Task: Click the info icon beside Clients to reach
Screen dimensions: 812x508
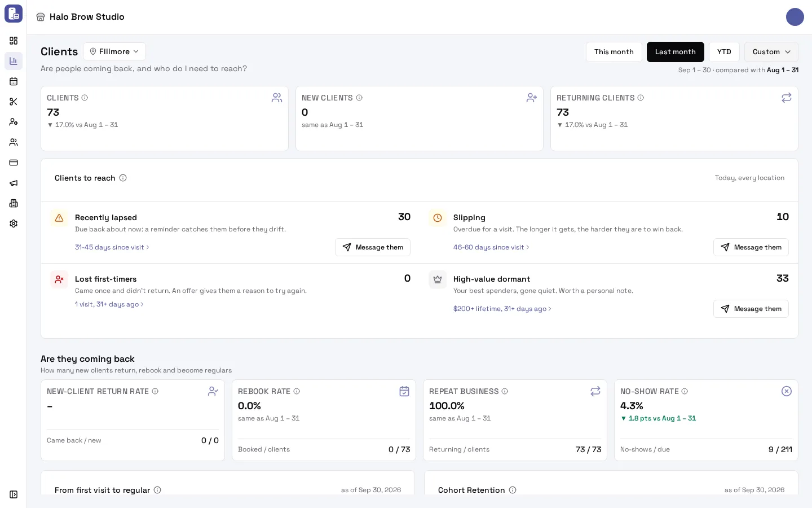Action: (123, 178)
